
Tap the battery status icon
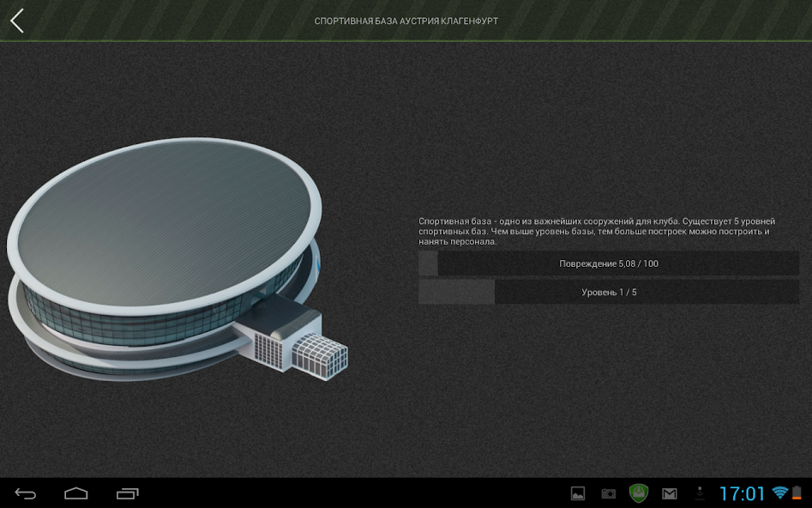(799, 493)
